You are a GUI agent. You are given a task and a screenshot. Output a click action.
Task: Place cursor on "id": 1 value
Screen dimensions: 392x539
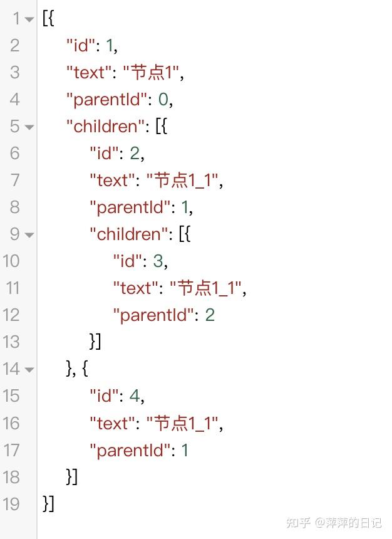(110, 45)
